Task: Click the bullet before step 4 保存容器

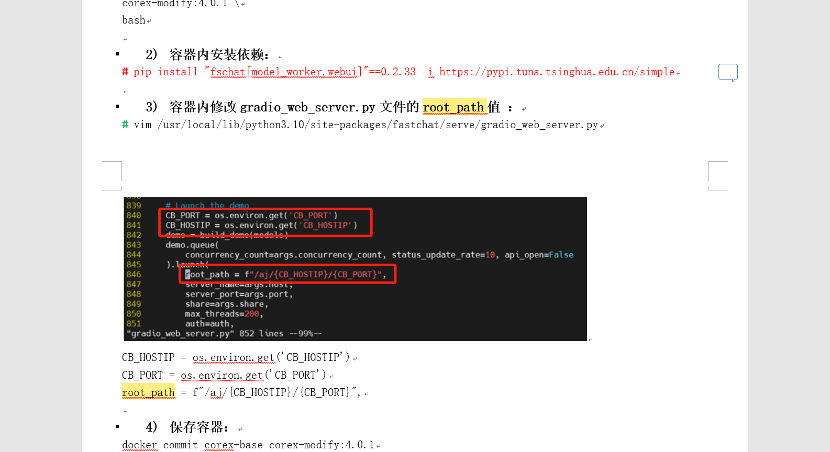Action: click(118, 427)
